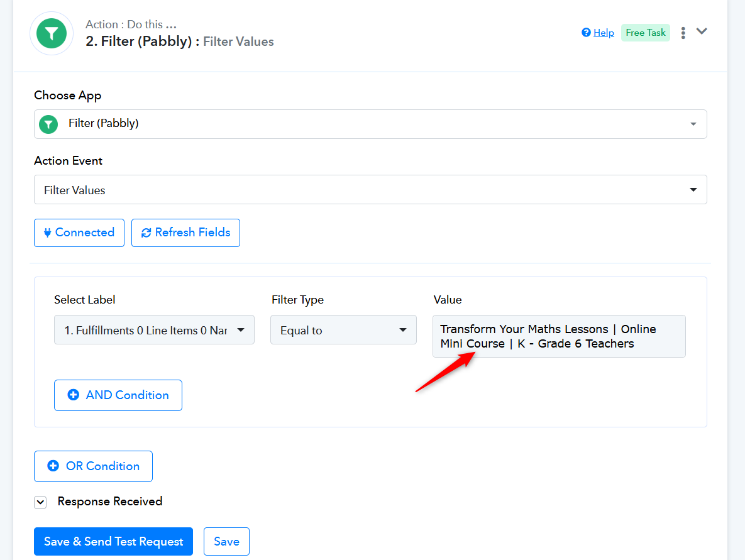Image resolution: width=745 pixels, height=560 pixels.
Task: Click the Free Task badge
Action: pos(645,33)
